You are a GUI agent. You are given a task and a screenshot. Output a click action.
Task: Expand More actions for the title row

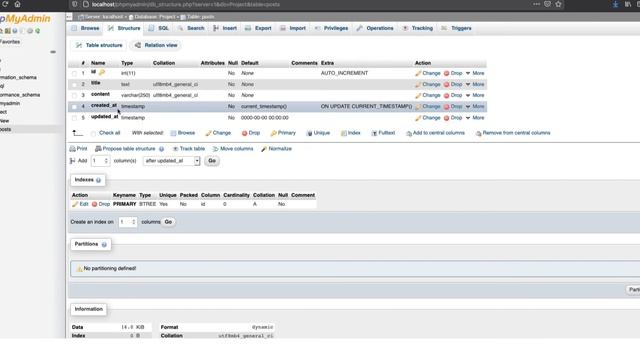[x=475, y=84]
